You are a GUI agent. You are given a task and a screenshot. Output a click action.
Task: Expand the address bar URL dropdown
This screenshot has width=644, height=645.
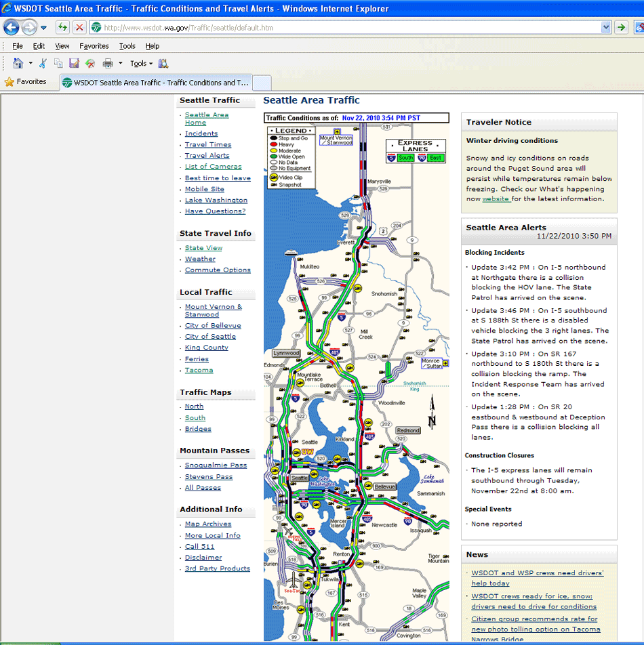606,28
